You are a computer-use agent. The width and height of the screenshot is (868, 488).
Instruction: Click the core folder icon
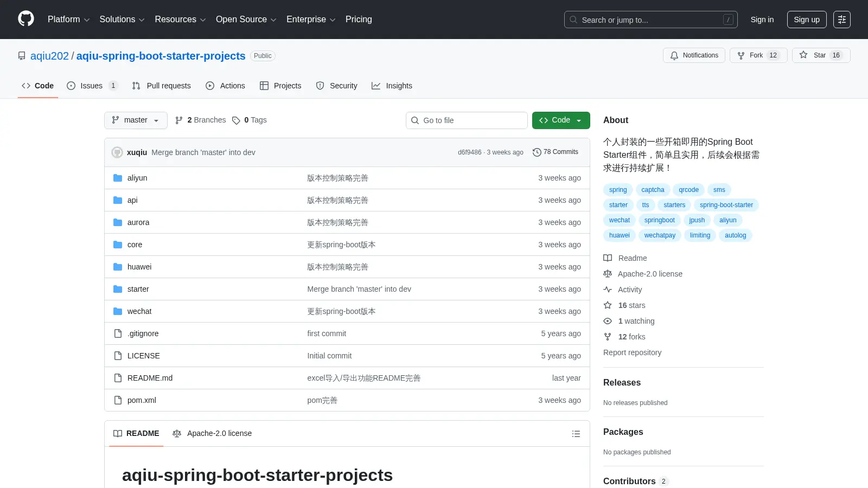(x=118, y=245)
